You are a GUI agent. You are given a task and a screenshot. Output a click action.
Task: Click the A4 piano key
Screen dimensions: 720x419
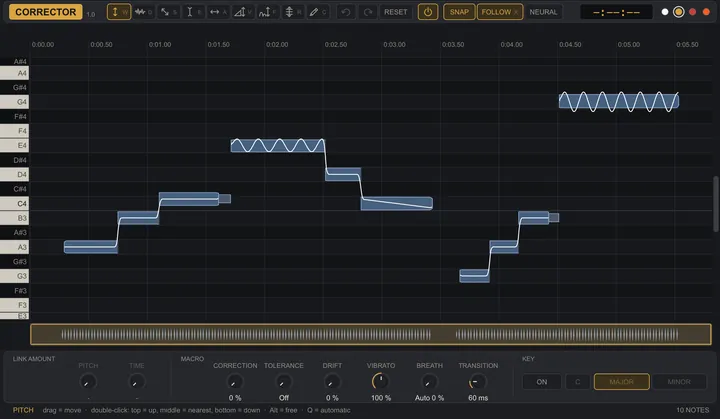(14, 73)
